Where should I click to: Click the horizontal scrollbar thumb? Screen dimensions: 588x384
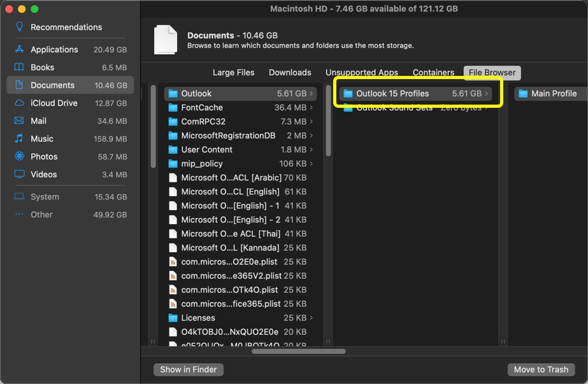tap(299, 351)
